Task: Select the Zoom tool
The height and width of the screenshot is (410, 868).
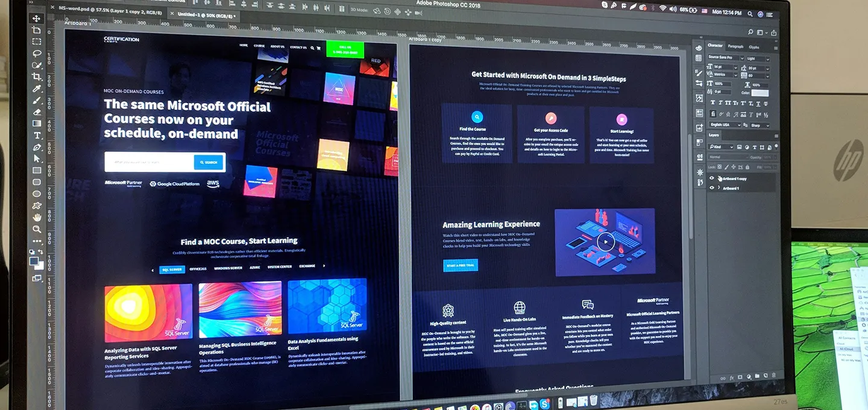Action: (36, 230)
